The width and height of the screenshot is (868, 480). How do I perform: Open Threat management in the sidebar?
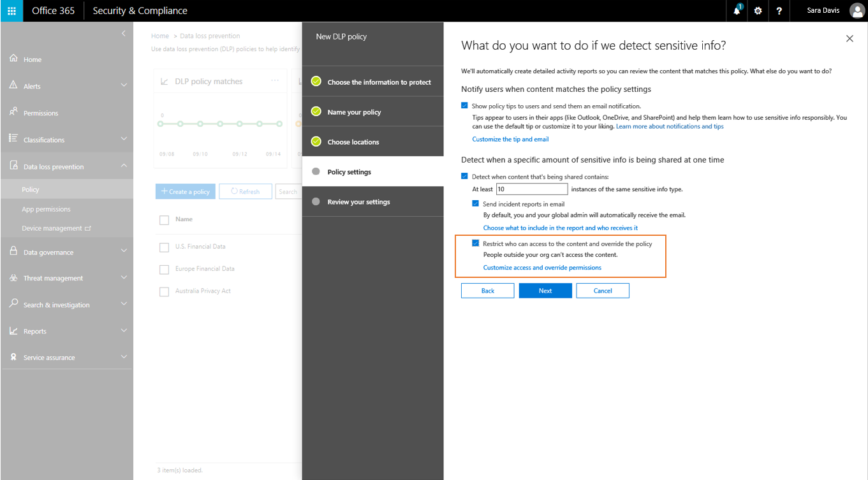click(x=54, y=277)
